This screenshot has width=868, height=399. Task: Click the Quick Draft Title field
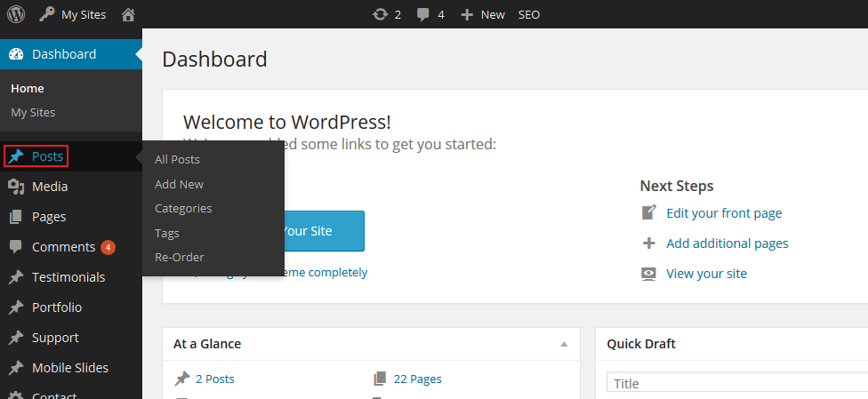click(x=737, y=383)
